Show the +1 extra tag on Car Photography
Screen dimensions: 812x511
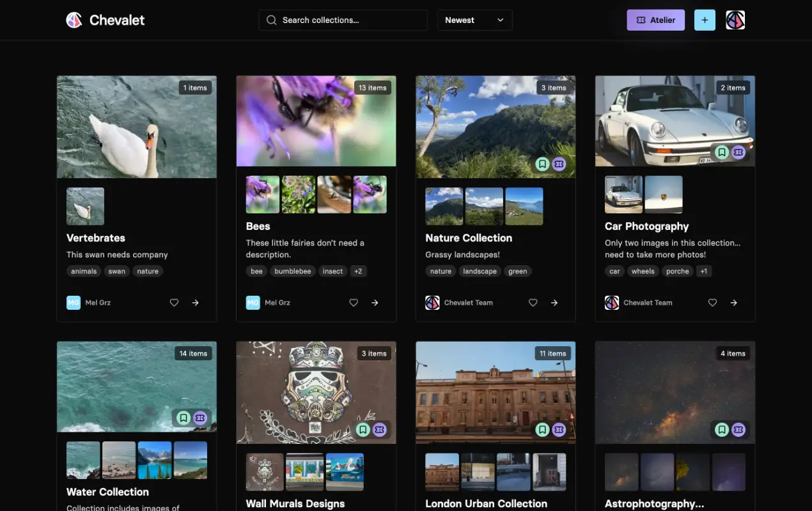pyautogui.click(x=703, y=271)
